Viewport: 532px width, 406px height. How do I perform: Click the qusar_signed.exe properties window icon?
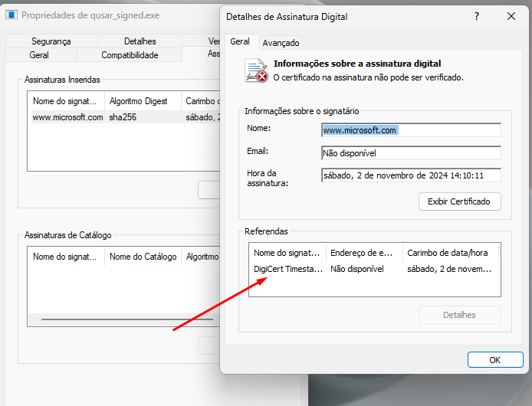click(11, 15)
